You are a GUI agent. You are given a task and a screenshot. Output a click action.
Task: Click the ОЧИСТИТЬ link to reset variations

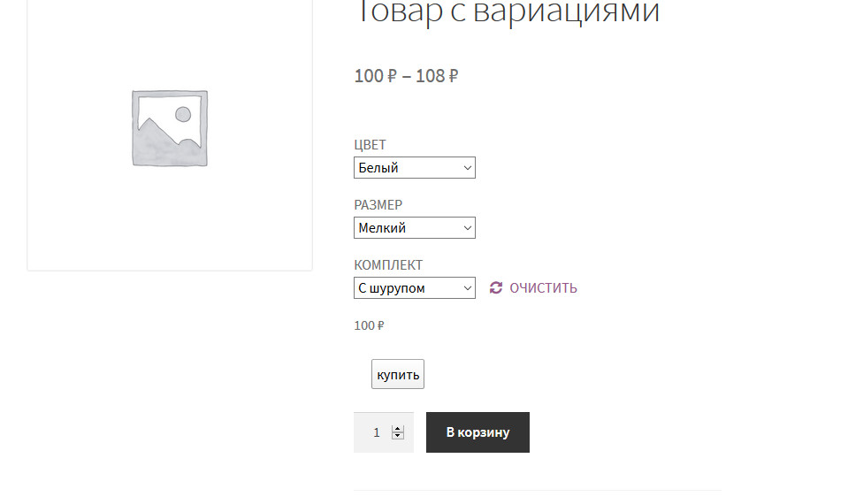[543, 287]
